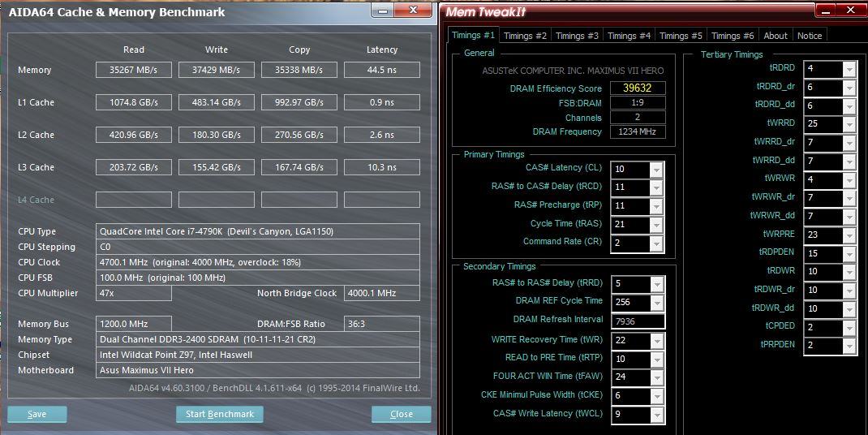Click the Motherboard field Asus Maximus VII Hero

pos(258,370)
